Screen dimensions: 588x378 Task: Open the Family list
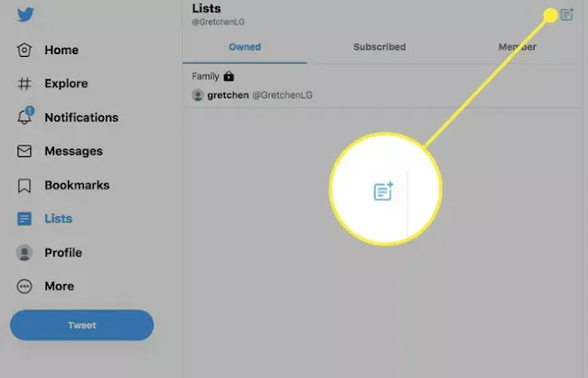[383, 86]
